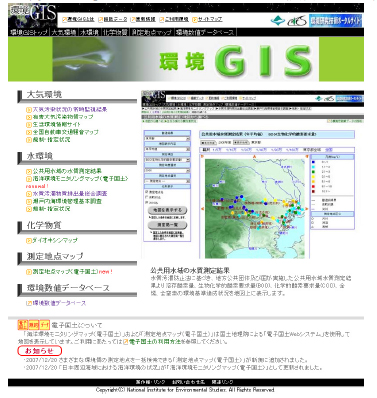This screenshot has height=398, width=377.
Task: Click the 化学物質 section heading in left column
Action: point(44,225)
